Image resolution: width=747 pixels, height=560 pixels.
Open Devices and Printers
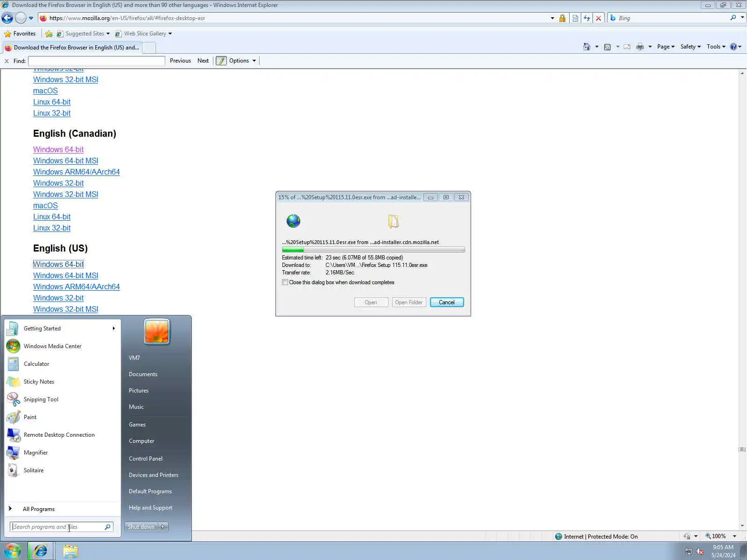tap(154, 475)
